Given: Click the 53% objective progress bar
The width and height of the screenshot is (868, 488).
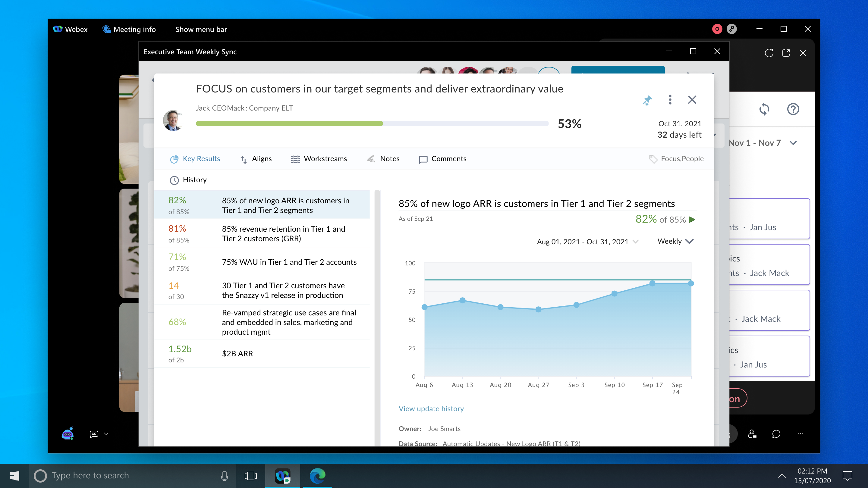Looking at the screenshot, I should tap(372, 124).
